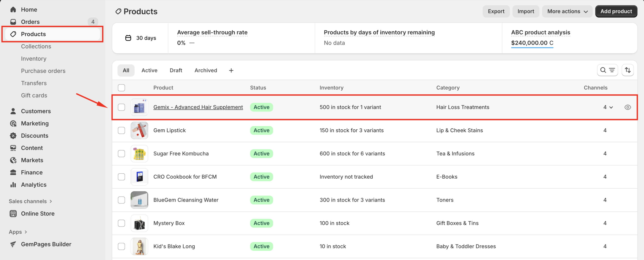Click the Add product button
Screen dimensions: 644x260
[616, 11]
